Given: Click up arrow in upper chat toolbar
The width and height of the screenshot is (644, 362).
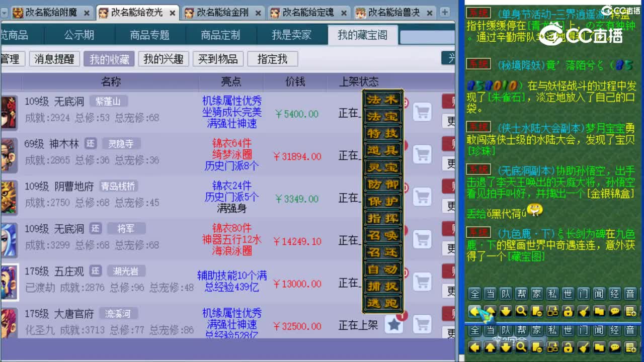Looking at the screenshot, I should [490, 311].
